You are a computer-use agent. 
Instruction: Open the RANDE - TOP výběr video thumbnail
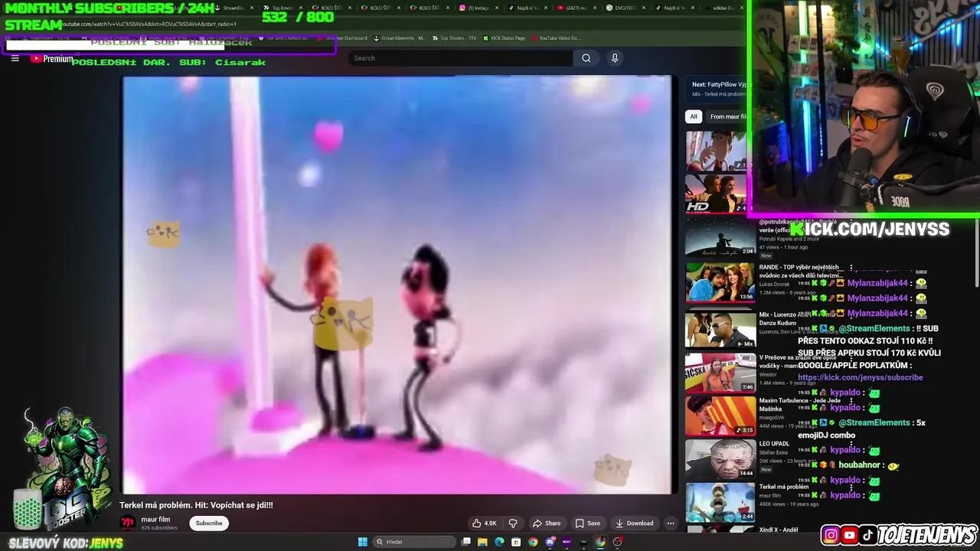tap(720, 282)
